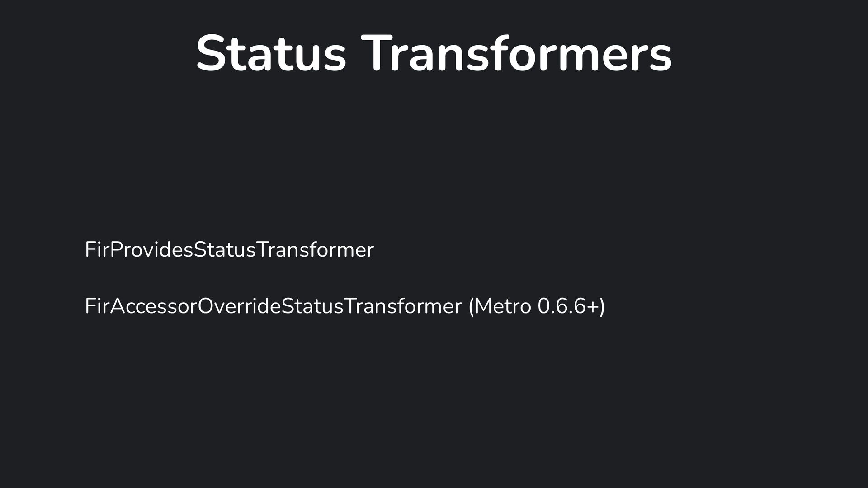Screen dimensions: 868x488
Task: Click the capital 'T' of 'Transformers' in title
Action: [376, 53]
